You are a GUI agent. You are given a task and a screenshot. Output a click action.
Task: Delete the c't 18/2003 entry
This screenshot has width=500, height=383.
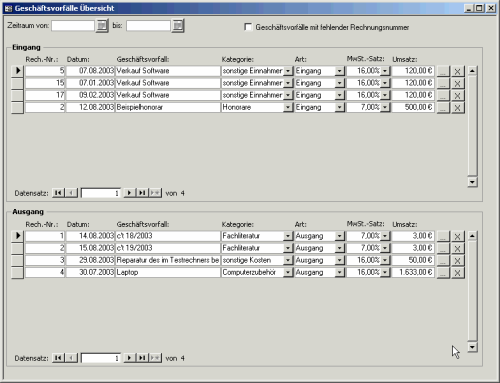458,236
